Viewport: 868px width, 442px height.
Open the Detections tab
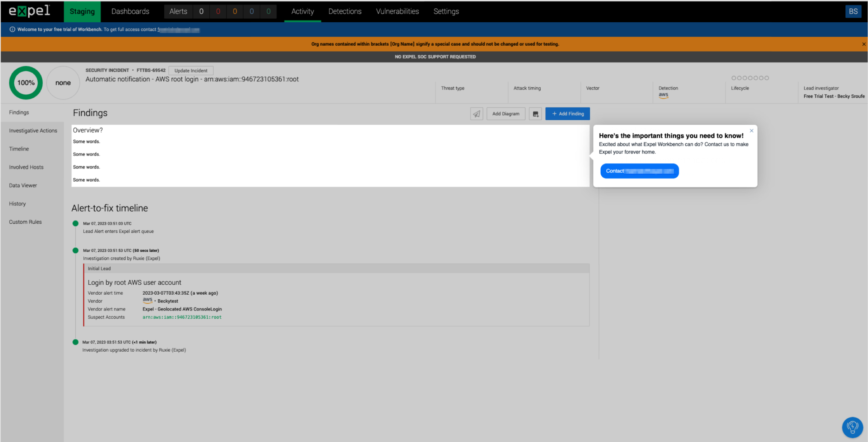(x=345, y=11)
